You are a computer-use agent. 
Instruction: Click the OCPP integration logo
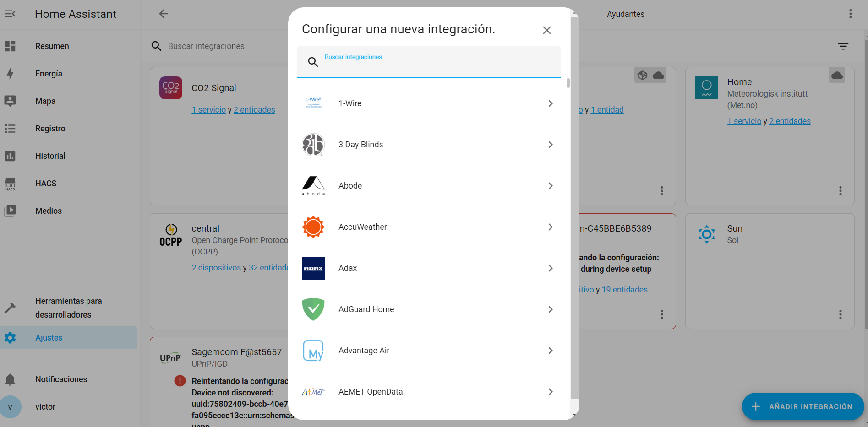point(171,235)
